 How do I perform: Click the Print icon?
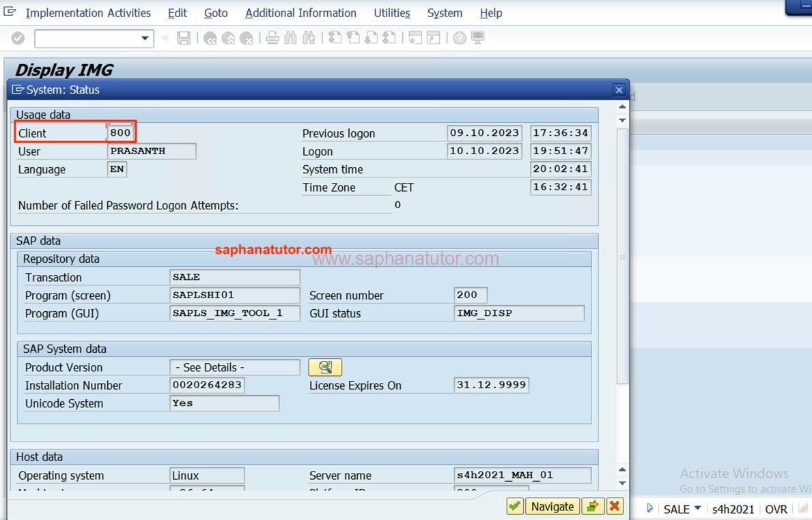(272, 38)
